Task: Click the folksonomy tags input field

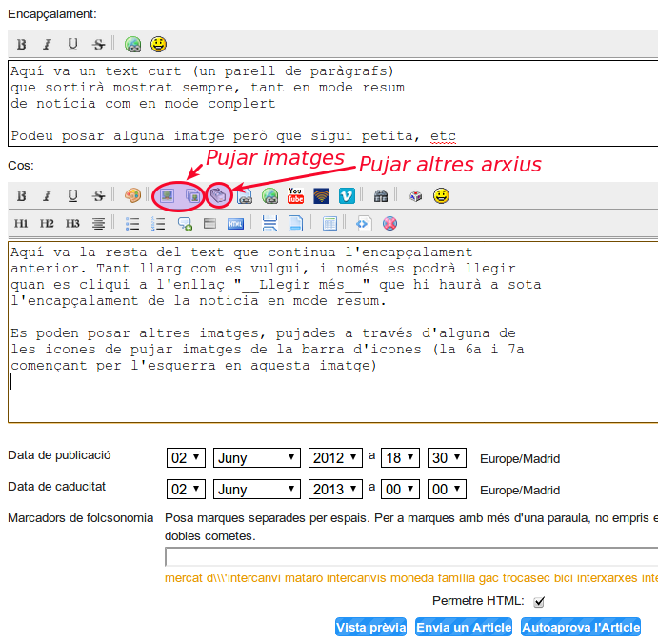Action: pyautogui.click(x=411, y=557)
